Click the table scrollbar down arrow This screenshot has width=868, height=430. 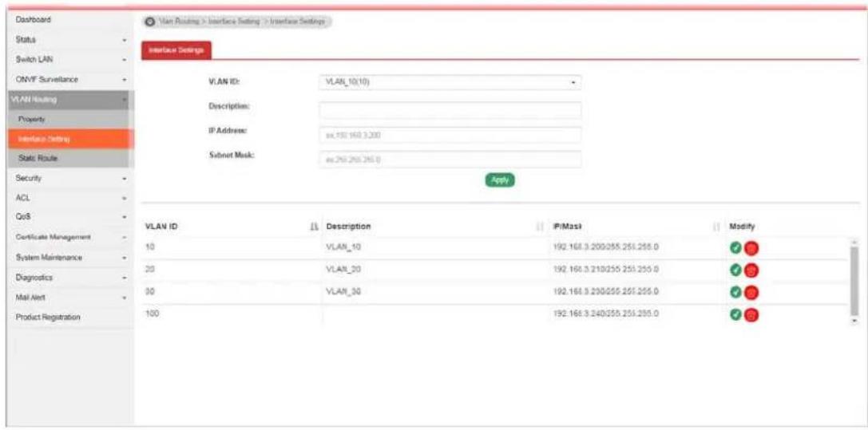click(854, 321)
